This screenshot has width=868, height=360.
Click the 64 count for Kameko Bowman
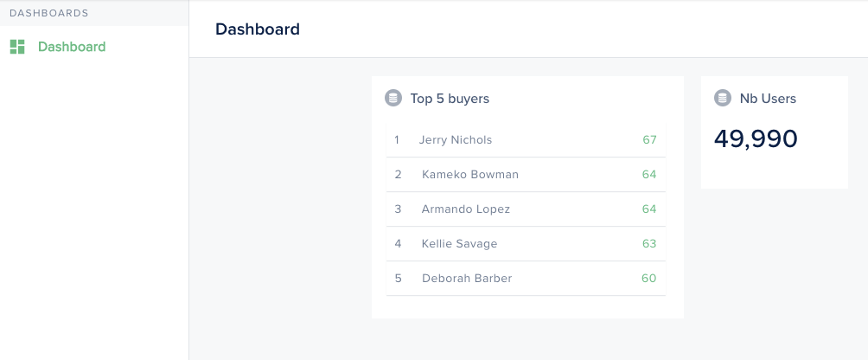click(x=649, y=175)
